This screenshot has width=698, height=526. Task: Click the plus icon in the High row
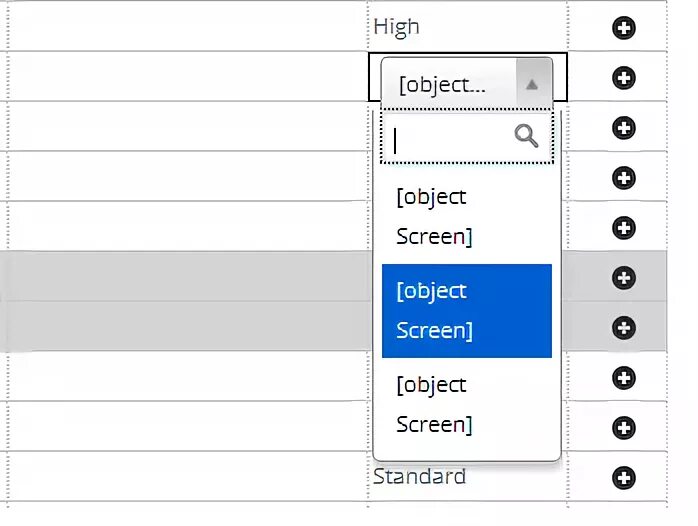click(x=623, y=27)
